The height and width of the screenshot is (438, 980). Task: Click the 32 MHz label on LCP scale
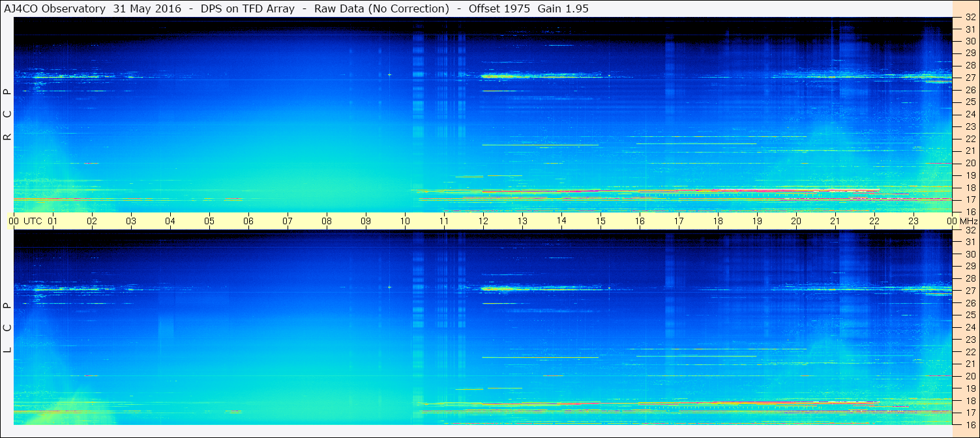pos(970,230)
